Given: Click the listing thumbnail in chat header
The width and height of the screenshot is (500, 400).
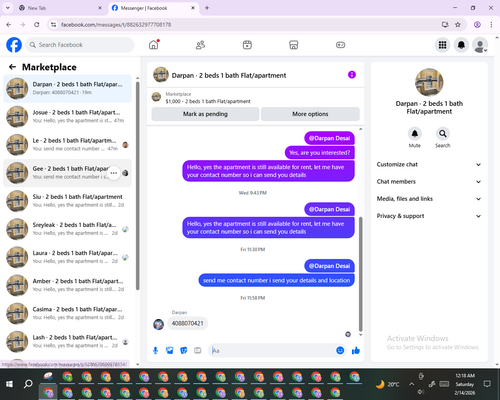Looking at the screenshot, I should coord(161,75).
